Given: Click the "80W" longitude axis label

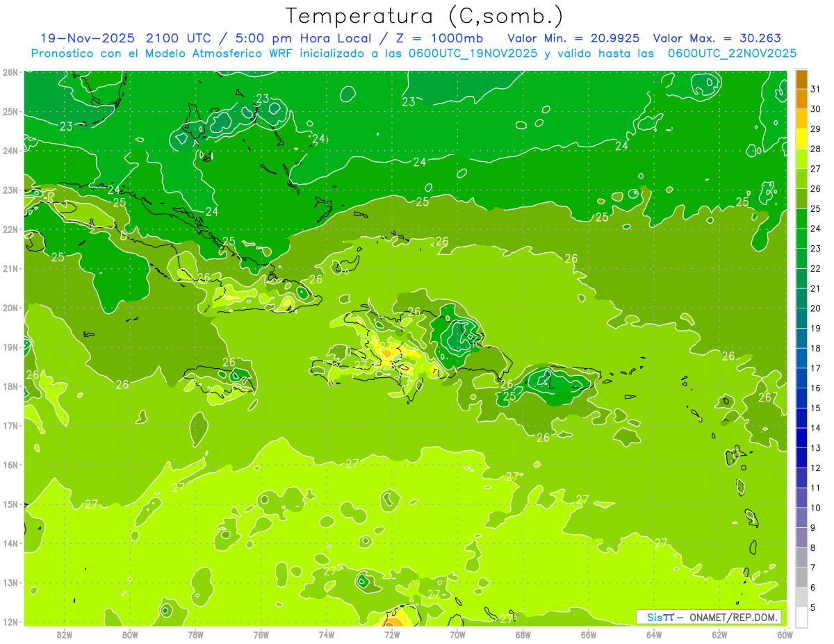Looking at the screenshot, I should 130,634.
